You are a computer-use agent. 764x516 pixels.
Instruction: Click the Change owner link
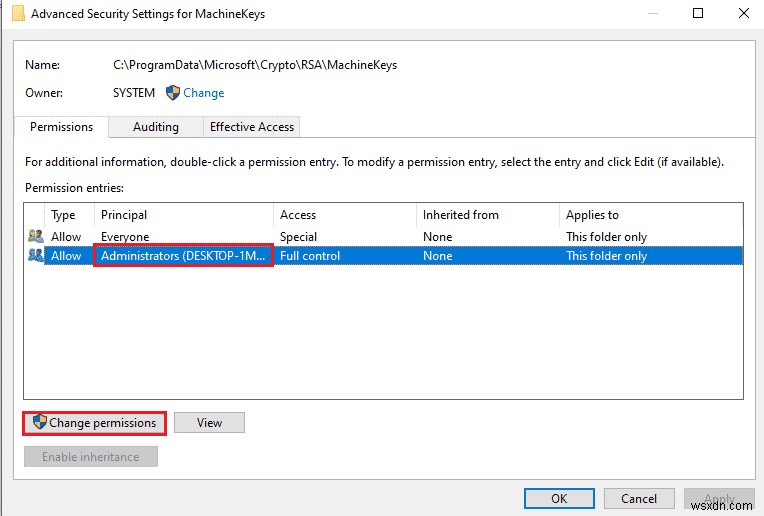point(204,93)
